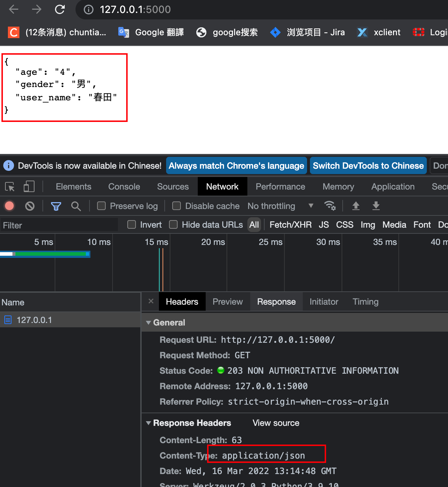The height and width of the screenshot is (487, 448).
Task: Enable the Preserve log checkbox
Action: click(101, 206)
